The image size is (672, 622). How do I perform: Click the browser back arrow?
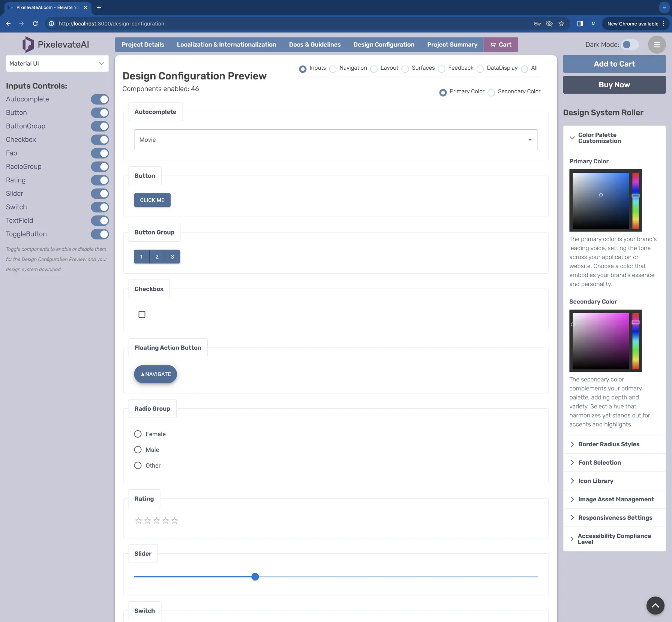tap(8, 24)
